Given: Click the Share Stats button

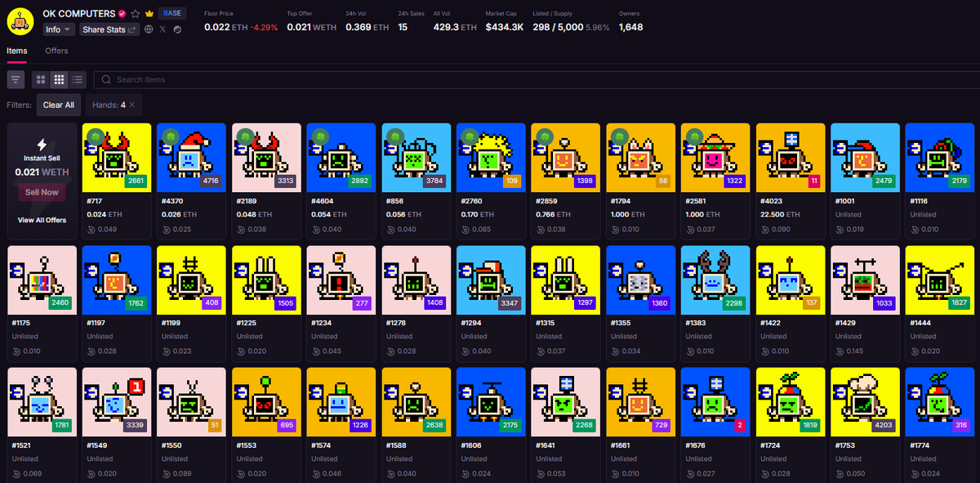Looking at the screenshot, I should click(109, 29).
